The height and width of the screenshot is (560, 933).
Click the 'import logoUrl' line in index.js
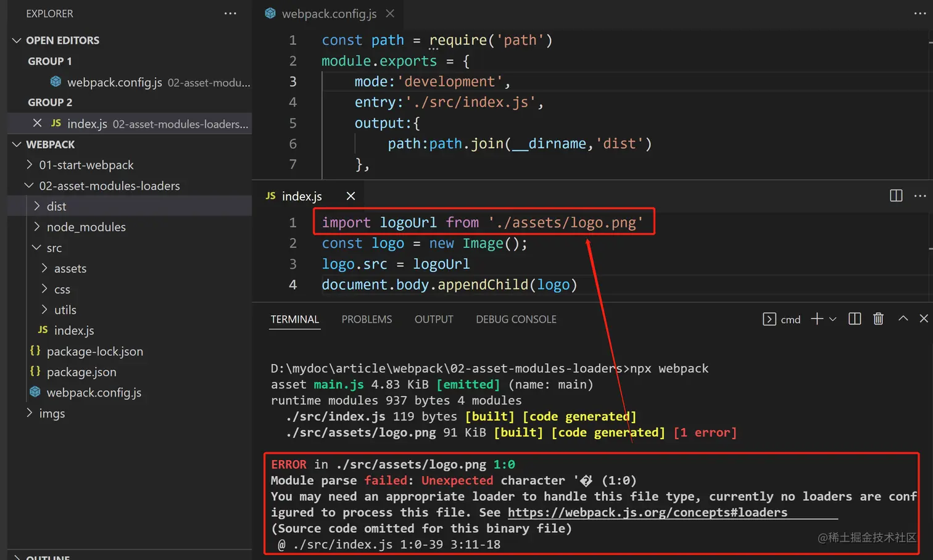tap(483, 222)
